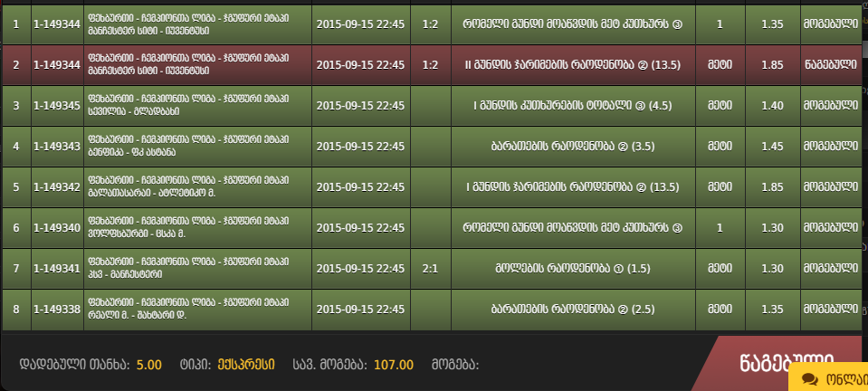
Task: Click the მოგებული status in row 8
Action: [x=832, y=310]
